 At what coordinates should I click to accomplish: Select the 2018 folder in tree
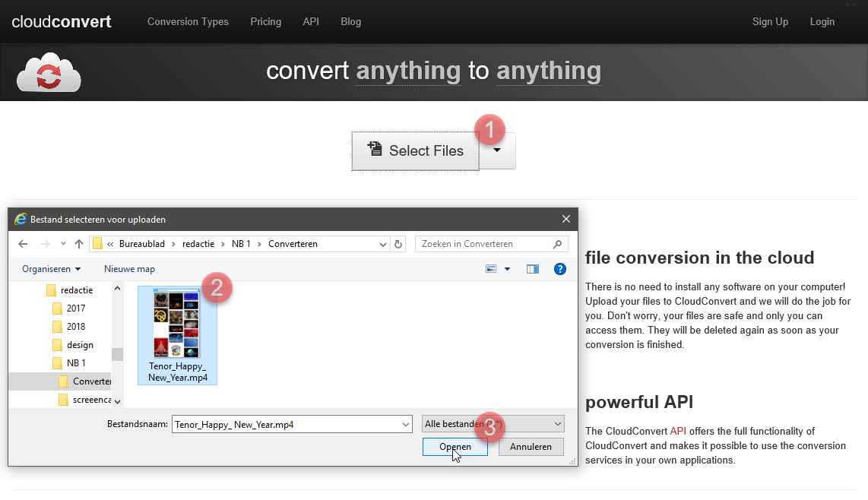(x=70, y=327)
